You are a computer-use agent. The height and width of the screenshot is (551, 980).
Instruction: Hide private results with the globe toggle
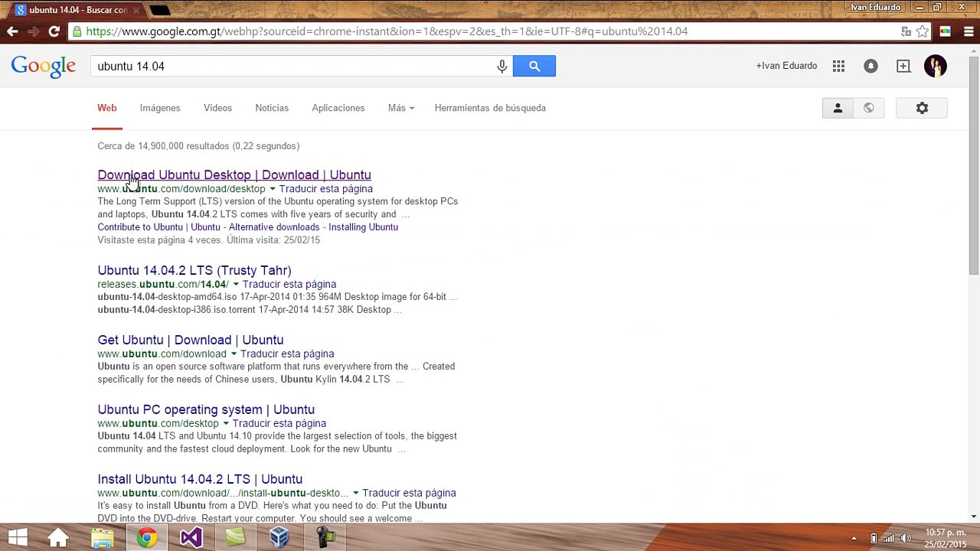coord(868,109)
